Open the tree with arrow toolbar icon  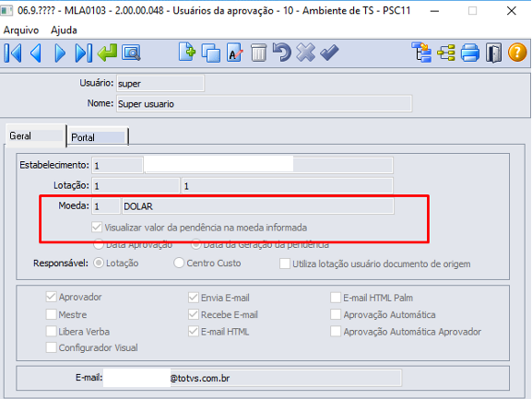pyautogui.click(x=421, y=53)
